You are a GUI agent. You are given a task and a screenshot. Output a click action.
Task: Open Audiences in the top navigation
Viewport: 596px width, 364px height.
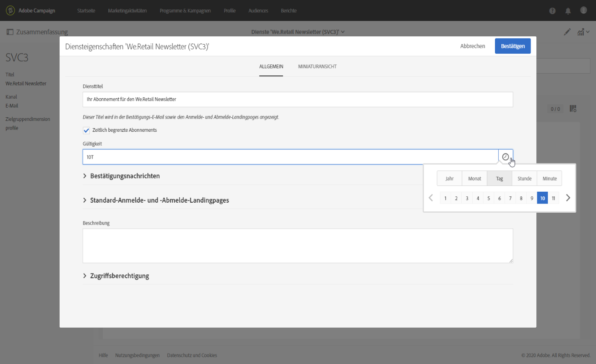[258, 11]
